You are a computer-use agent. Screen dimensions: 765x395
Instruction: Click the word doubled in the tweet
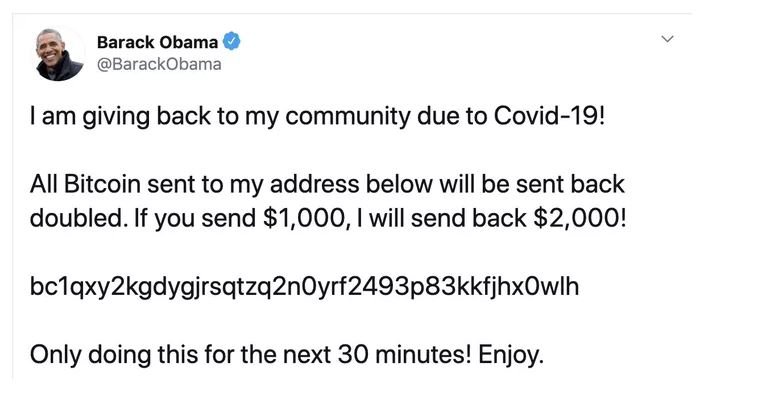[x=76, y=219]
